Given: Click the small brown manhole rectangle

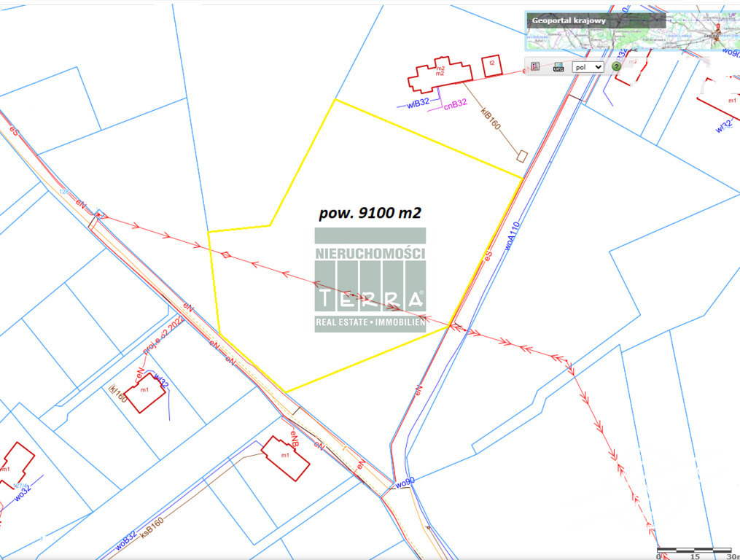Looking at the screenshot, I should (x=521, y=156).
